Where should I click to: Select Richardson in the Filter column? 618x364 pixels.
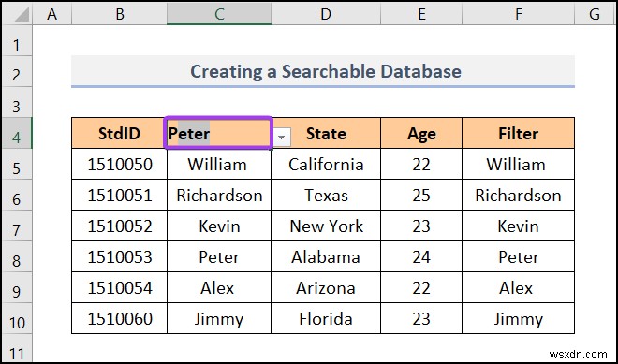[x=519, y=195]
